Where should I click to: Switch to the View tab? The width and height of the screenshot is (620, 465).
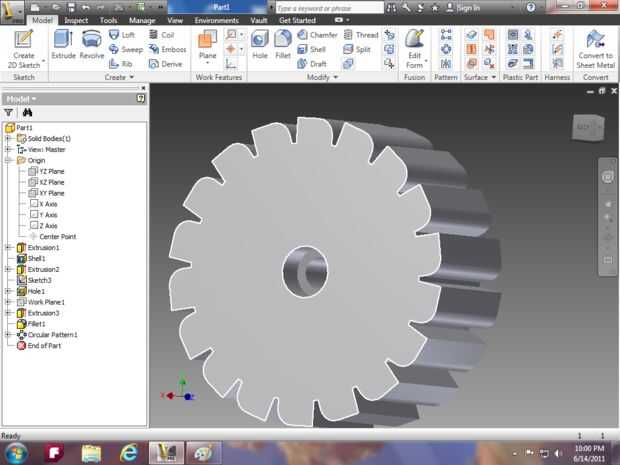click(175, 20)
